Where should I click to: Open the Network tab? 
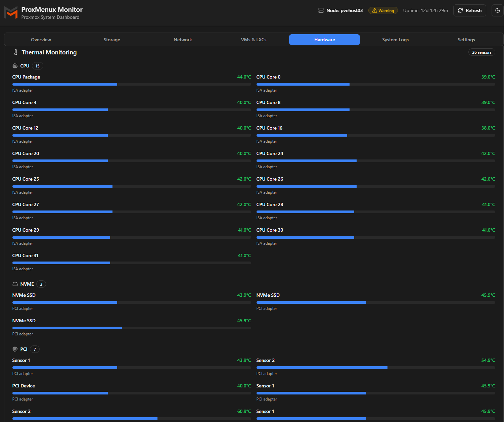183,40
